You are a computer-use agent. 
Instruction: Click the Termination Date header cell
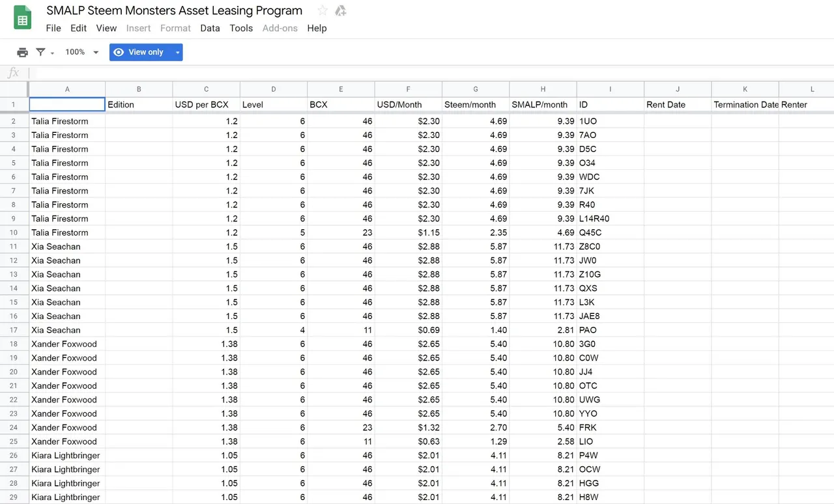click(745, 104)
